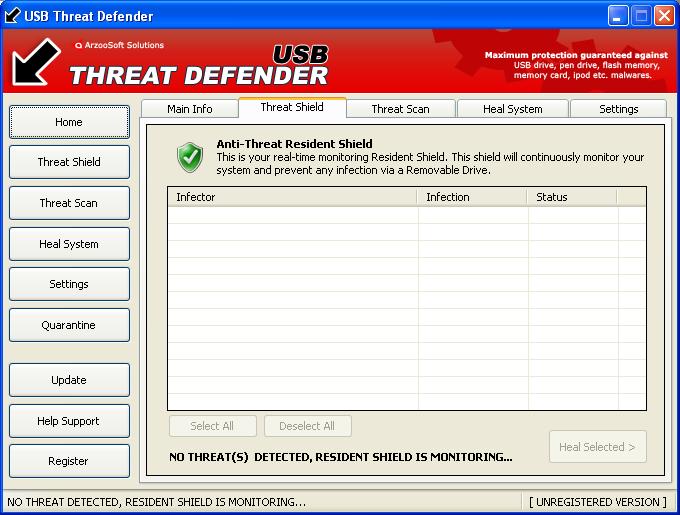
Task: Open the Quarantine sidebar button
Action: (x=69, y=325)
